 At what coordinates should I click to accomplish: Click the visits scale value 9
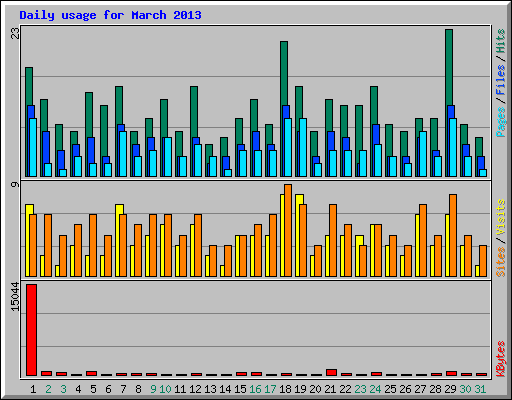16,184
